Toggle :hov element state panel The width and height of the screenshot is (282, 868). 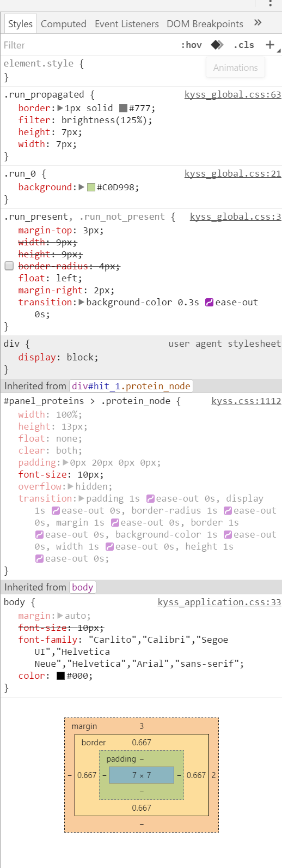tap(191, 45)
